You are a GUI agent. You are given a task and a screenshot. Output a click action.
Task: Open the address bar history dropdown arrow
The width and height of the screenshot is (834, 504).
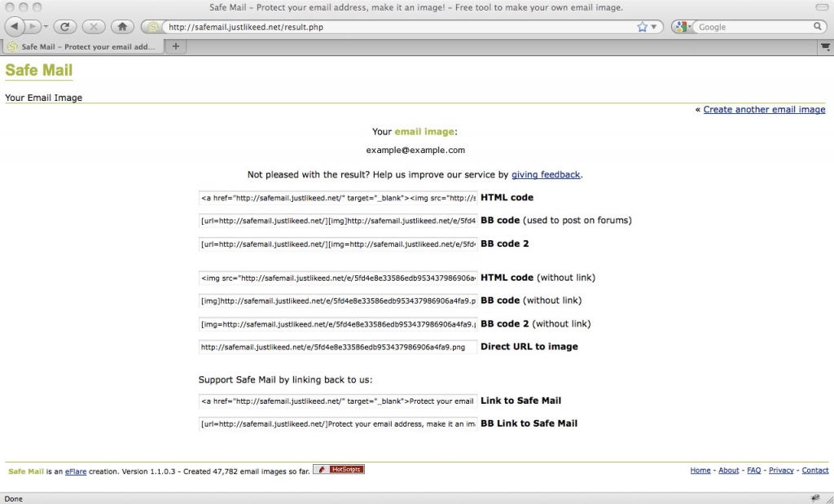(x=654, y=27)
